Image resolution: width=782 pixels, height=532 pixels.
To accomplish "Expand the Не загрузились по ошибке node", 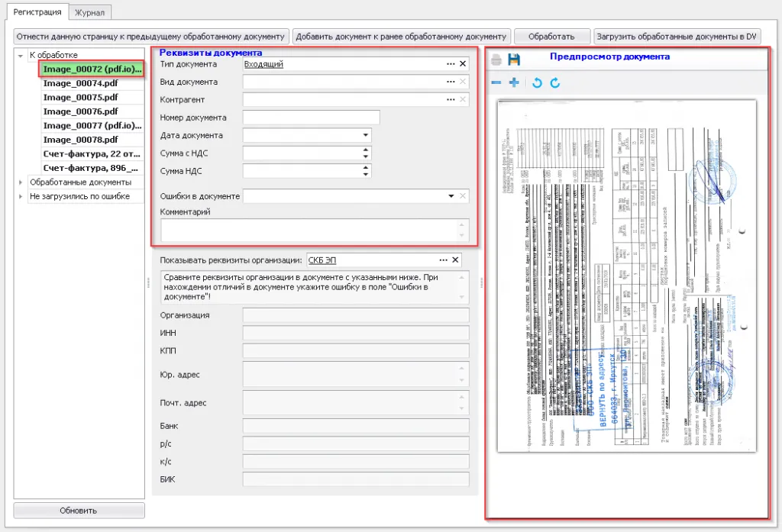I will (x=21, y=196).
